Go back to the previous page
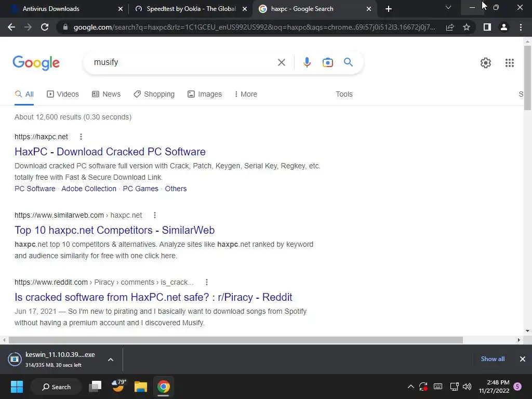Image resolution: width=532 pixels, height=399 pixels. (x=11, y=27)
